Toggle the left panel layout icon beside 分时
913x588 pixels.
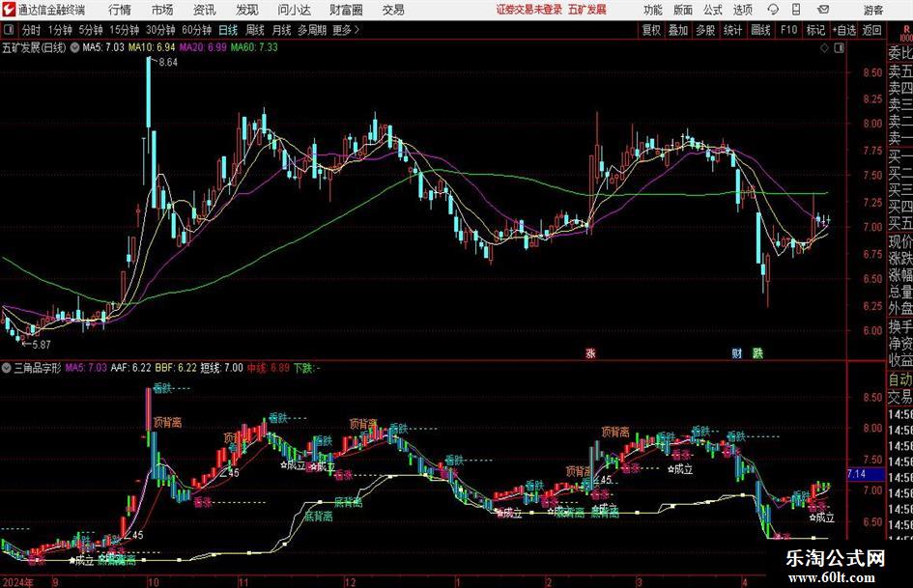point(9,30)
